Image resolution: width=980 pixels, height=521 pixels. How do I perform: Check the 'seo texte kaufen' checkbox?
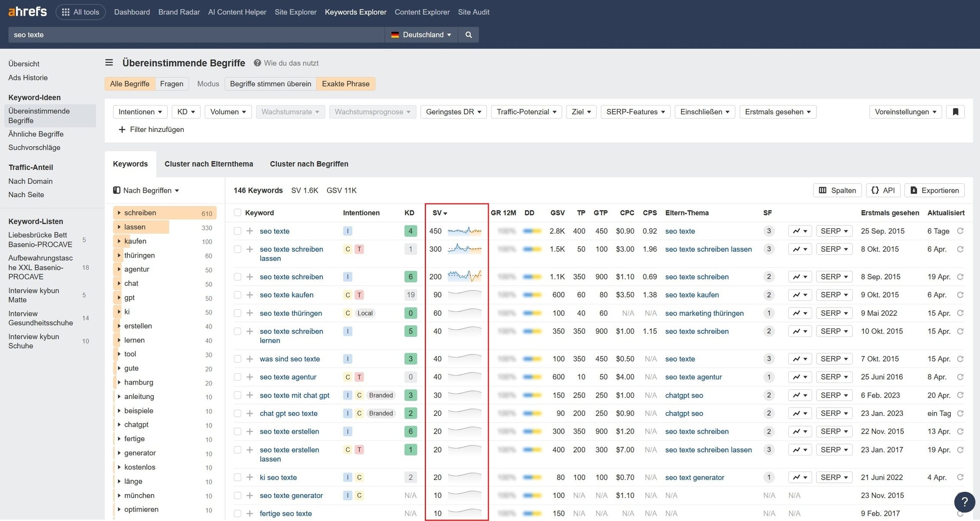[x=237, y=295]
